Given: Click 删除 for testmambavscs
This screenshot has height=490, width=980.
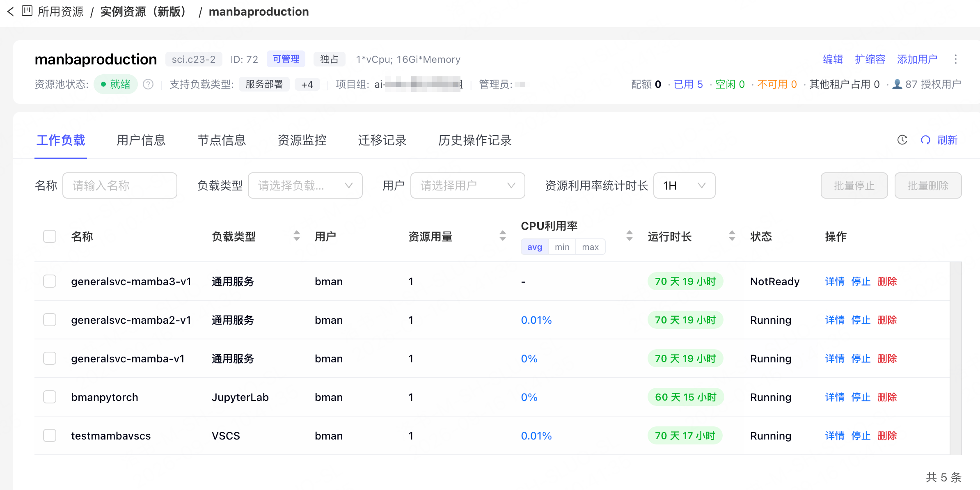Looking at the screenshot, I should [887, 436].
